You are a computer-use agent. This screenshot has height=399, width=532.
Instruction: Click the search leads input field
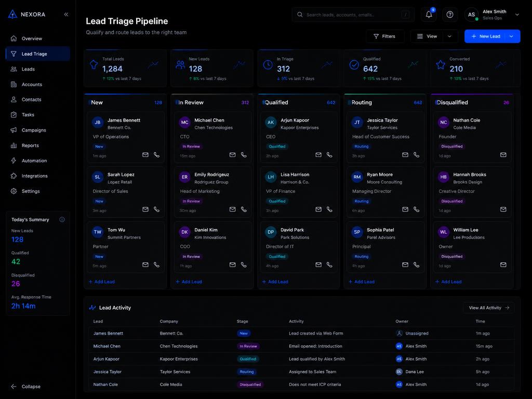[353, 15]
